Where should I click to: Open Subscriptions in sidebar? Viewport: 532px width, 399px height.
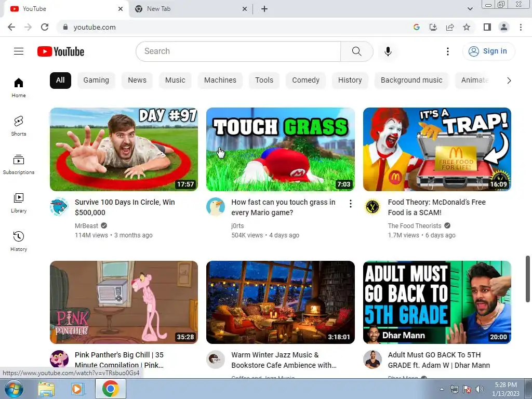pos(19,164)
